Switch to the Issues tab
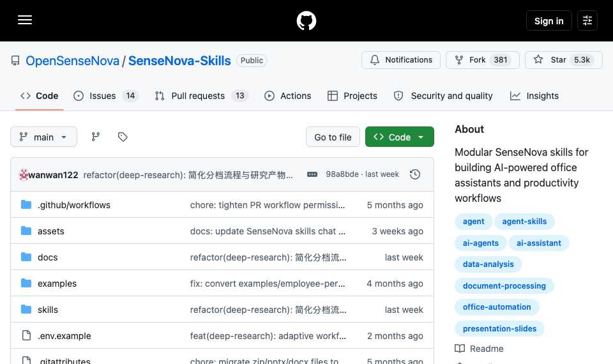 (106, 96)
